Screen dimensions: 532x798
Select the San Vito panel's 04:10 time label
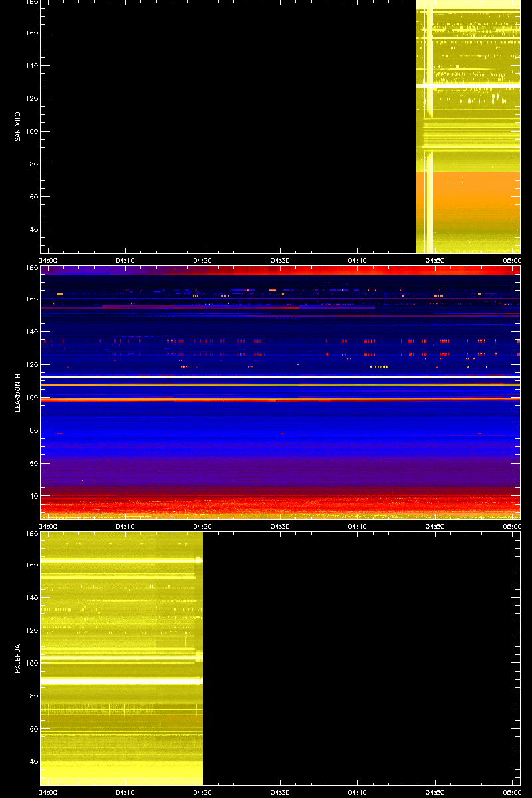[126, 260]
